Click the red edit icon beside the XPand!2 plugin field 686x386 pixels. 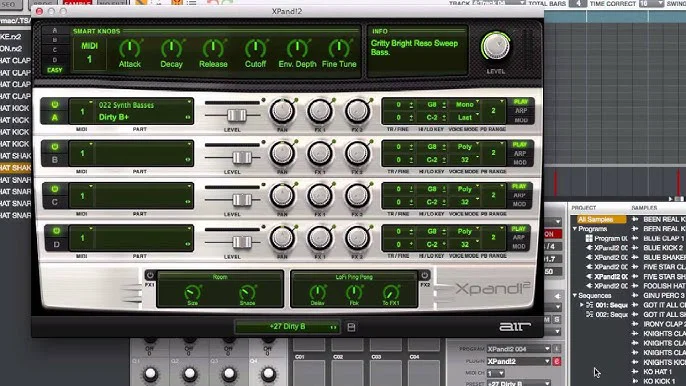tap(556, 361)
